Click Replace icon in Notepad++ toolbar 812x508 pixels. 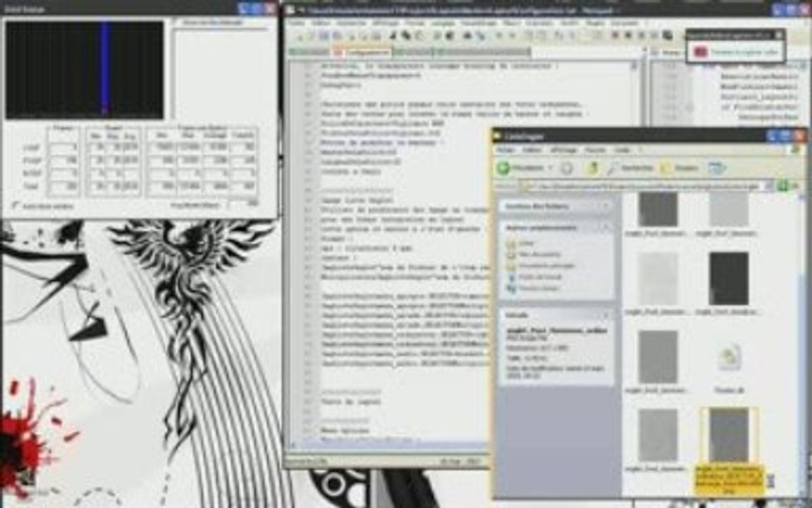[481, 35]
